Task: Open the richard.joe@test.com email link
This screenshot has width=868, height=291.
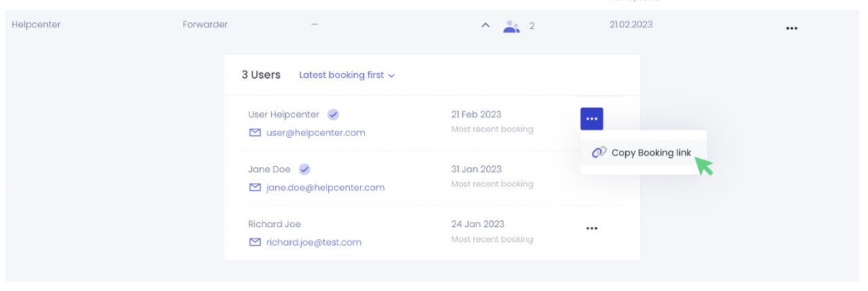Action: pos(313,242)
